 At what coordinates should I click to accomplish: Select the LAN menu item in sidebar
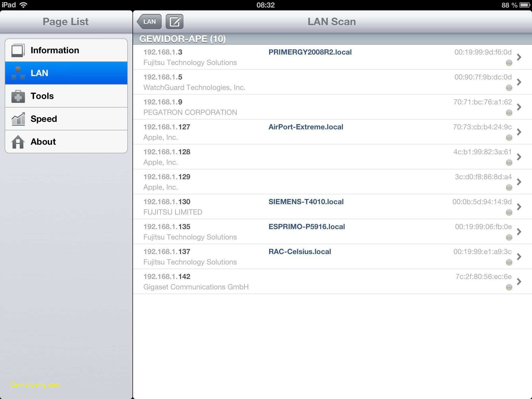pyautogui.click(x=65, y=73)
